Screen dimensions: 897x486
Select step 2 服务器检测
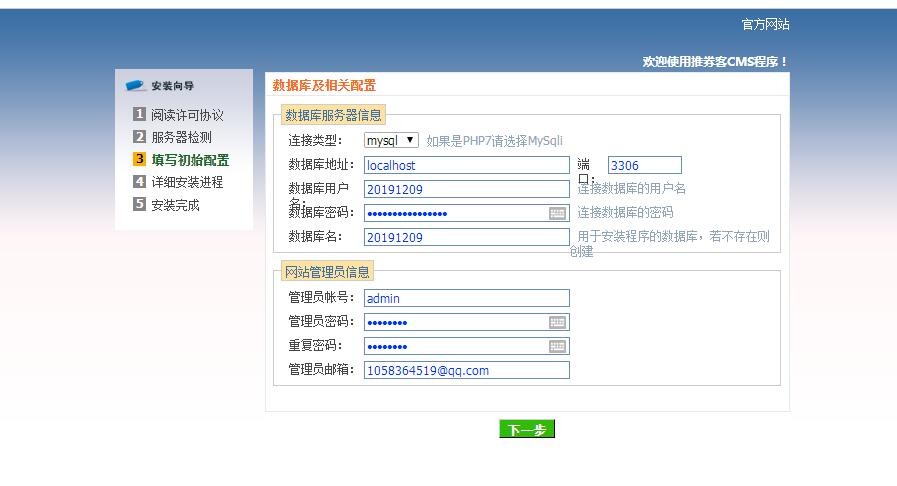tap(181, 137)
